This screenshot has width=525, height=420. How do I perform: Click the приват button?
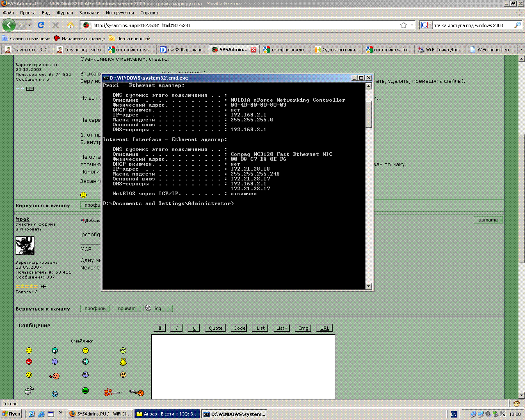click(x=127, y=308)
